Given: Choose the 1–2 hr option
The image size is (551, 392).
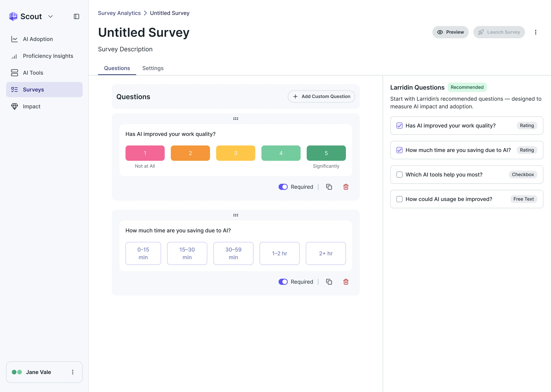Looking at the screenshot, I should click(x=280, y=253).
